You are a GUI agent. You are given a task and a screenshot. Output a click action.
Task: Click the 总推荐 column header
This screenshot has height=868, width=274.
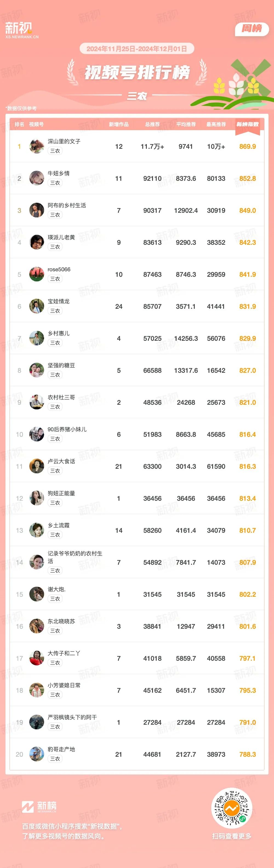pyautogui.click(x=152, y=124)
